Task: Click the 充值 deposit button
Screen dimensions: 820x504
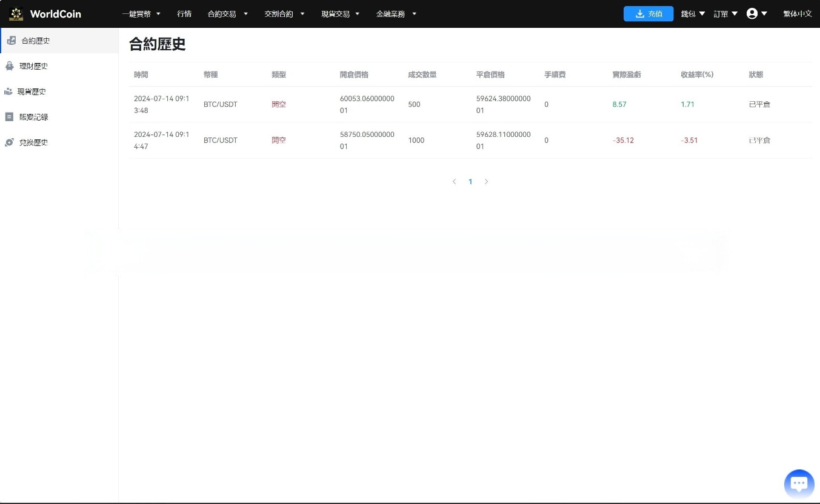Action: (648, 13)
